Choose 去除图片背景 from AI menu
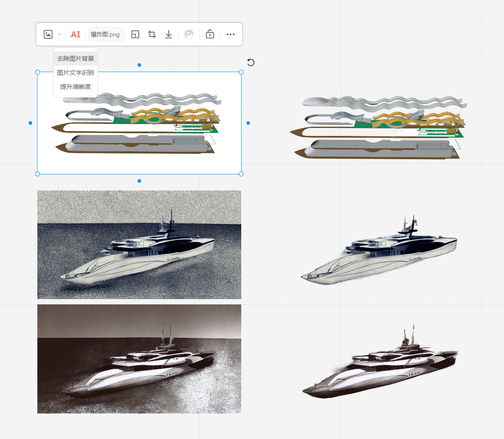The width and height of the screenshot is (504, 439). click(x=76, y=59)
